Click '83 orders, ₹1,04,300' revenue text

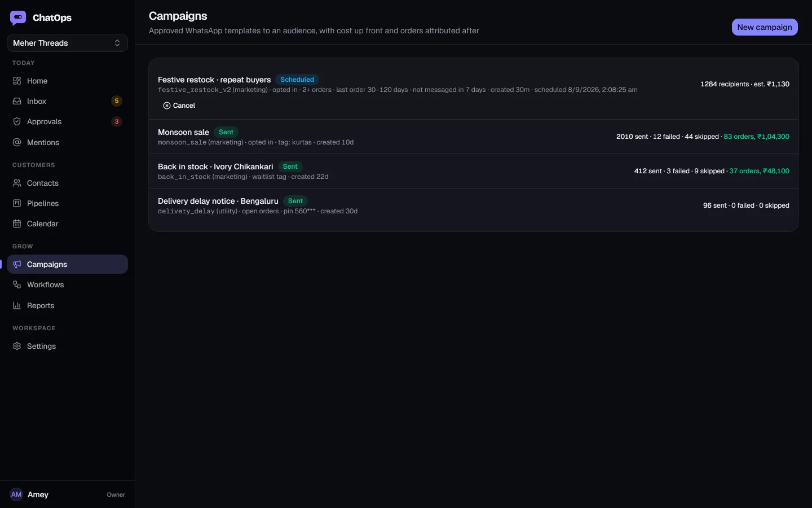(757, 137)
